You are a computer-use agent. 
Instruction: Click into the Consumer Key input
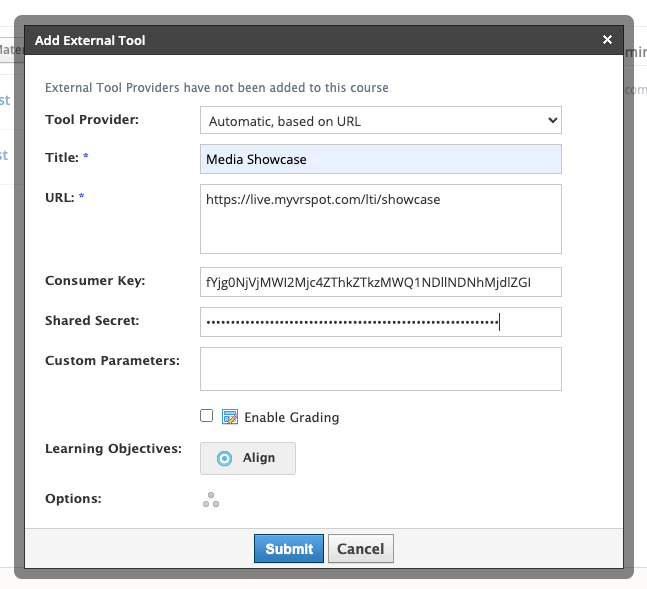380,282
